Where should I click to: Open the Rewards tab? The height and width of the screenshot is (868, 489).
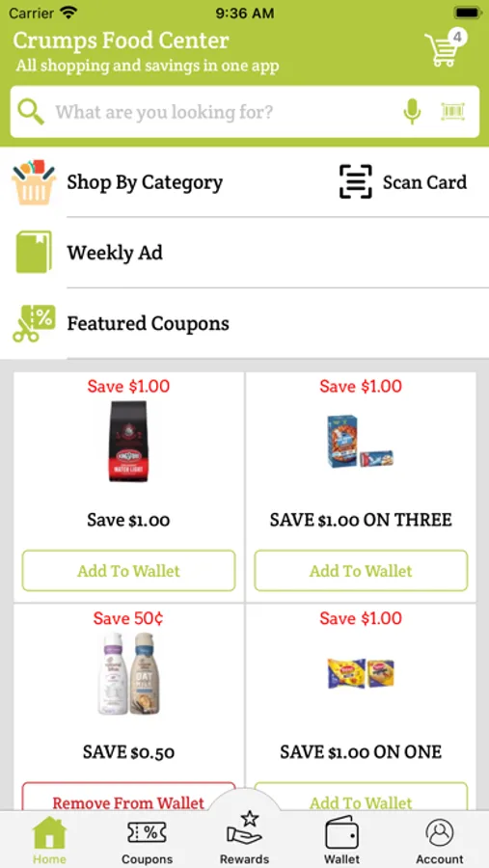[244, 838]
